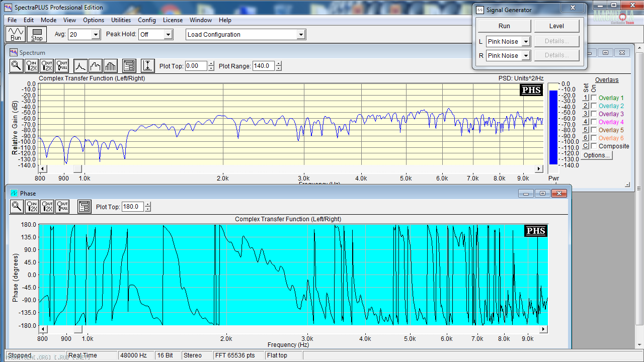Click the SpectraPLUS application title icon
Viewport: 644px width, 362px height.
(x=8, y=7)
